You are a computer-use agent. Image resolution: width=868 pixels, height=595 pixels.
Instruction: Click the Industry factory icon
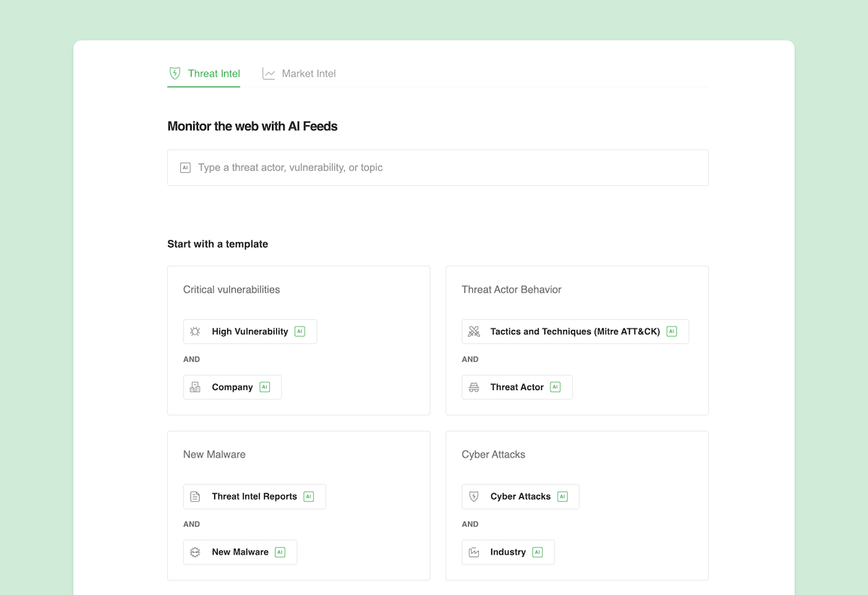[474, 552]
